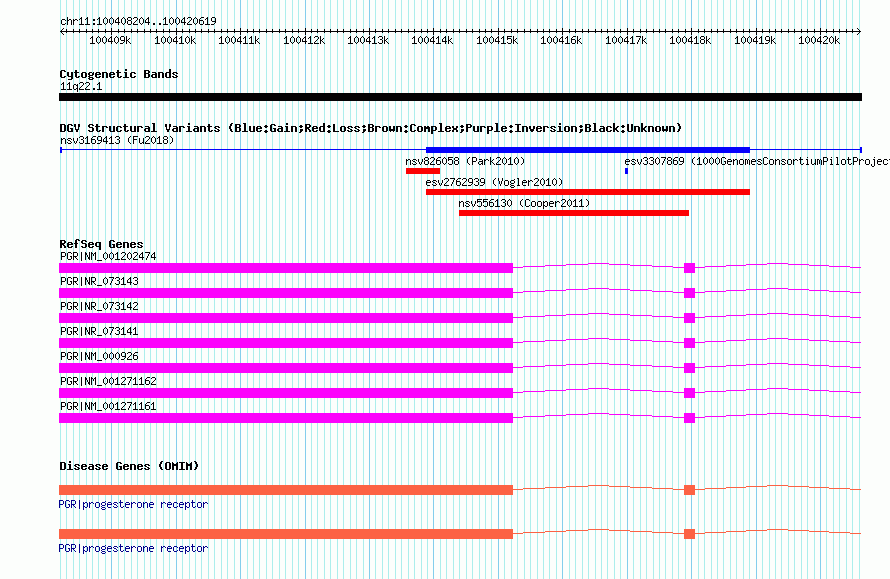Screen dimensions: 890x579
Task: Select the magenta exon bar of PGR|NR_073141
Action: [x=286, y=343]
